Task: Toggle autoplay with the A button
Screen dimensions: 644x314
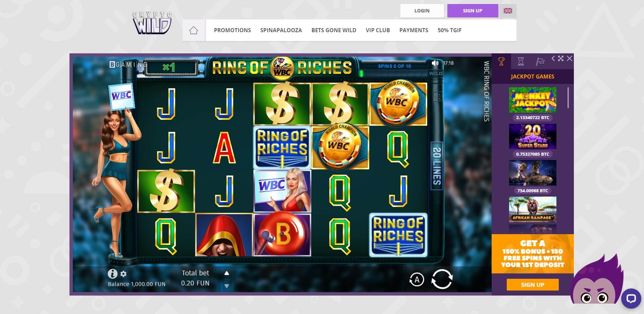Action: [x=417, y=279]
